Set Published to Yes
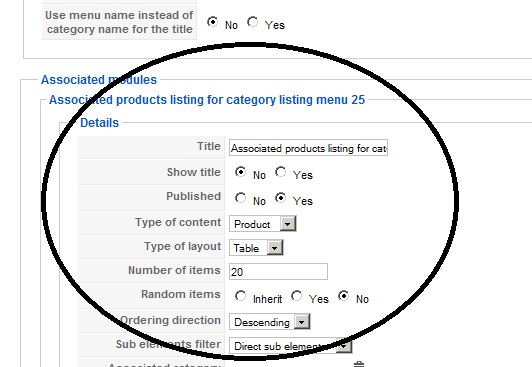Viewport: 532px width, 367px height. point(281,198)
